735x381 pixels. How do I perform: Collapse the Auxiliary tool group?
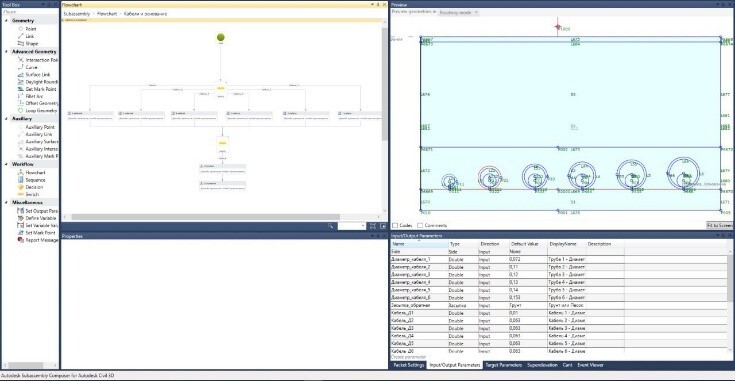click(6, 119)
